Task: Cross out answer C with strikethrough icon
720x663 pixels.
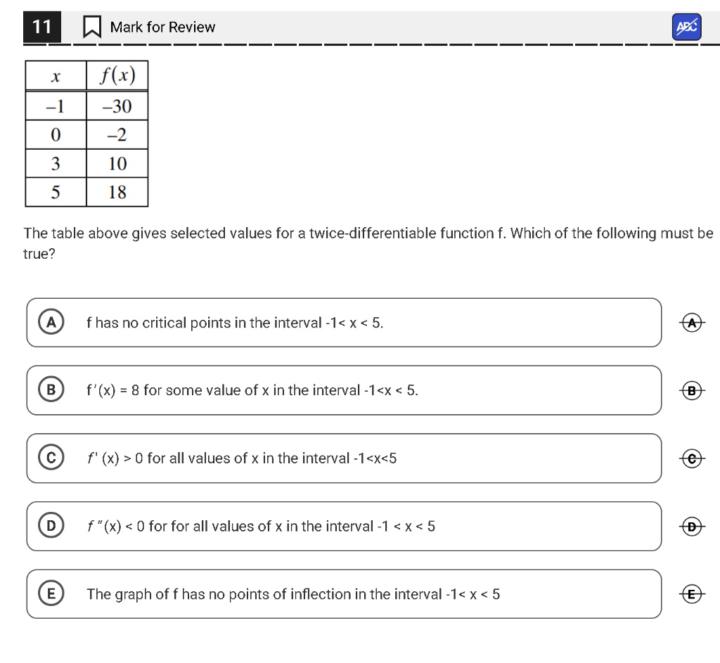Action: click(x=692, y=458)
